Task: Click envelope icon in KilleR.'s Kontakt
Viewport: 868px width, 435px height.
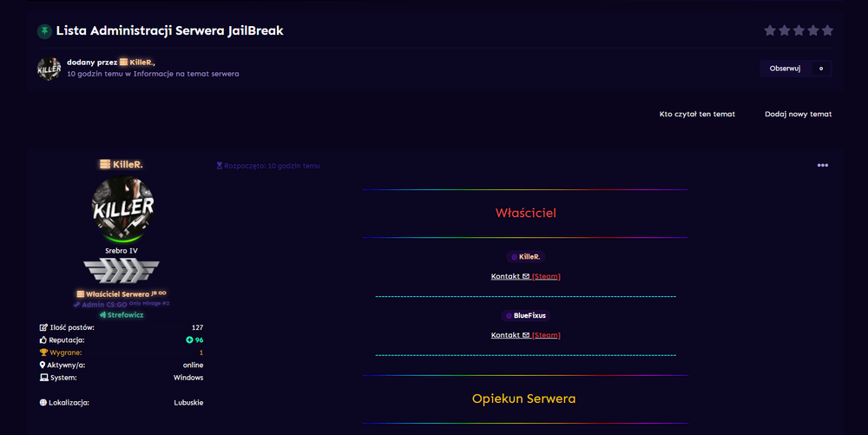Action: [526, 276]
